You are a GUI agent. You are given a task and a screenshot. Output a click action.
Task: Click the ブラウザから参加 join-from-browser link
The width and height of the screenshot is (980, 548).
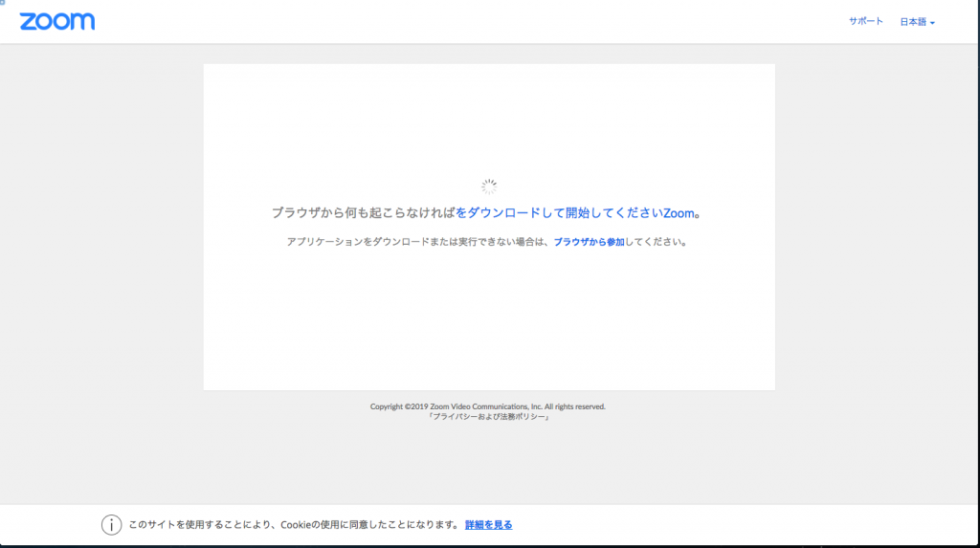(x=589, y=242)
